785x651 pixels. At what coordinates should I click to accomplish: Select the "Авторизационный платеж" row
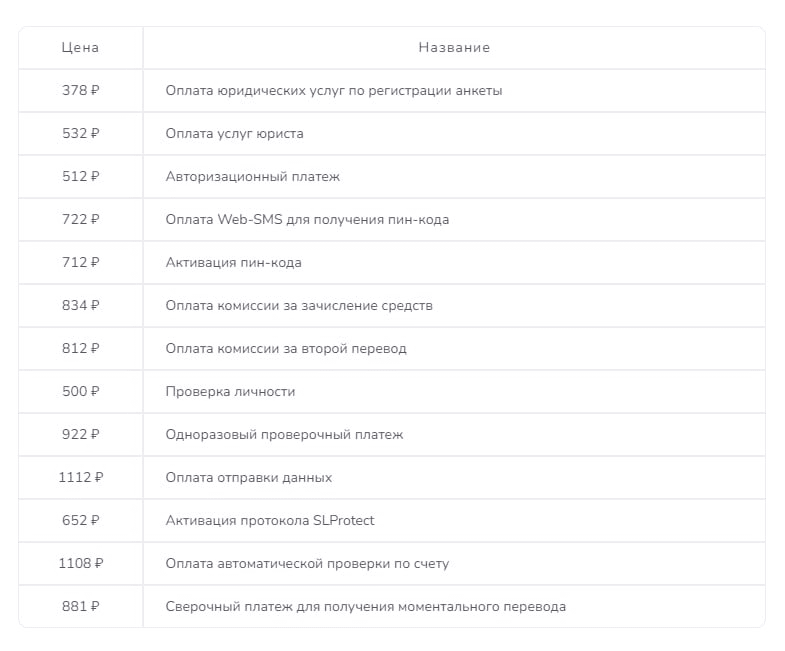coord(253,177)
